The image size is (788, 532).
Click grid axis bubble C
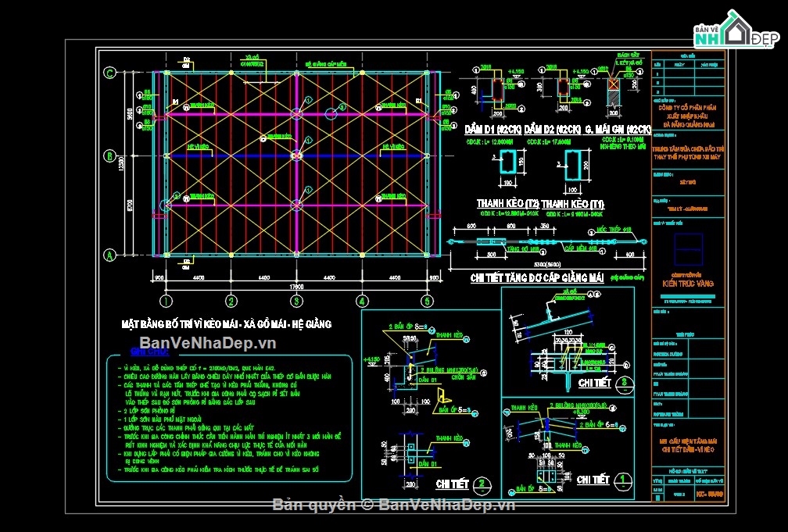[109, 73]
